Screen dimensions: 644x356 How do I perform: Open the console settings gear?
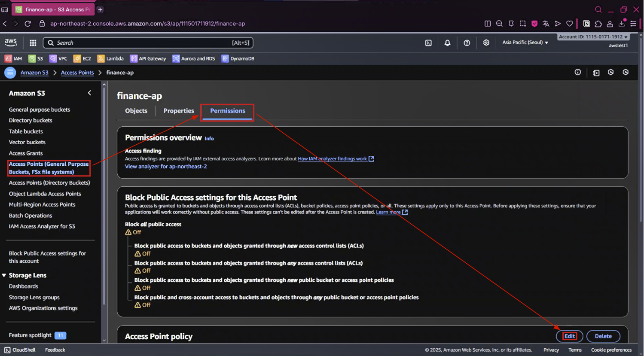click(486, 43)
